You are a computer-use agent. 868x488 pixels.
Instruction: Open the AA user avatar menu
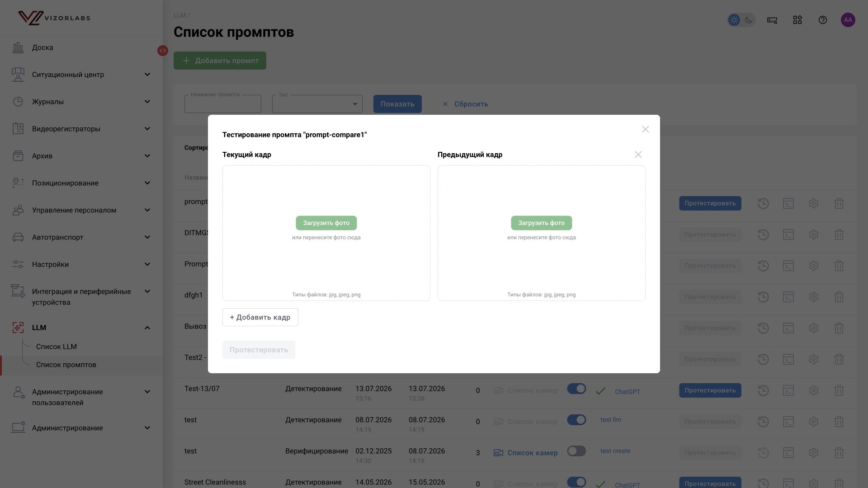click(848, 20)
